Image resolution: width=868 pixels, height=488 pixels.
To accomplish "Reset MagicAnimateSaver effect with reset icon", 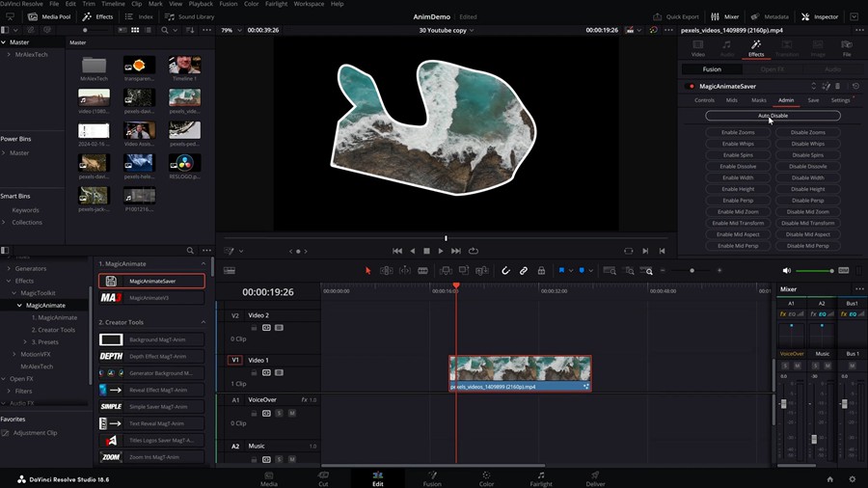I will point(855,86).
